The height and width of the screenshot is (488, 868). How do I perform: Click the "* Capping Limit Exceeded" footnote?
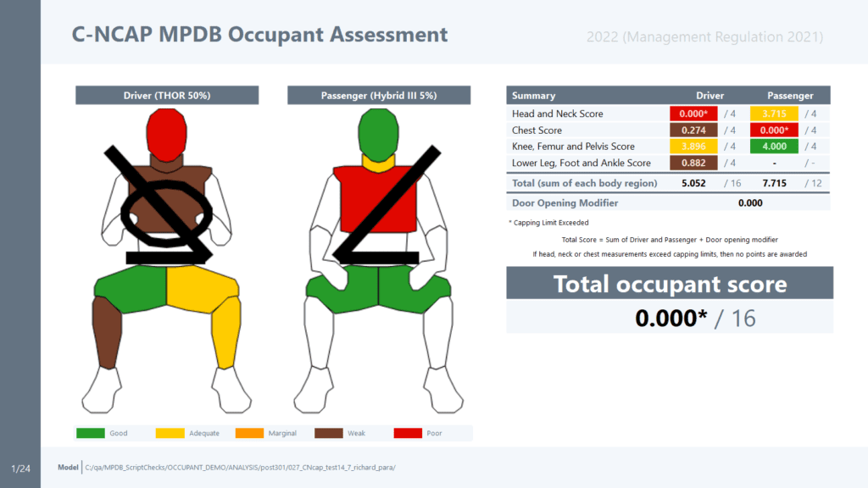548,223
